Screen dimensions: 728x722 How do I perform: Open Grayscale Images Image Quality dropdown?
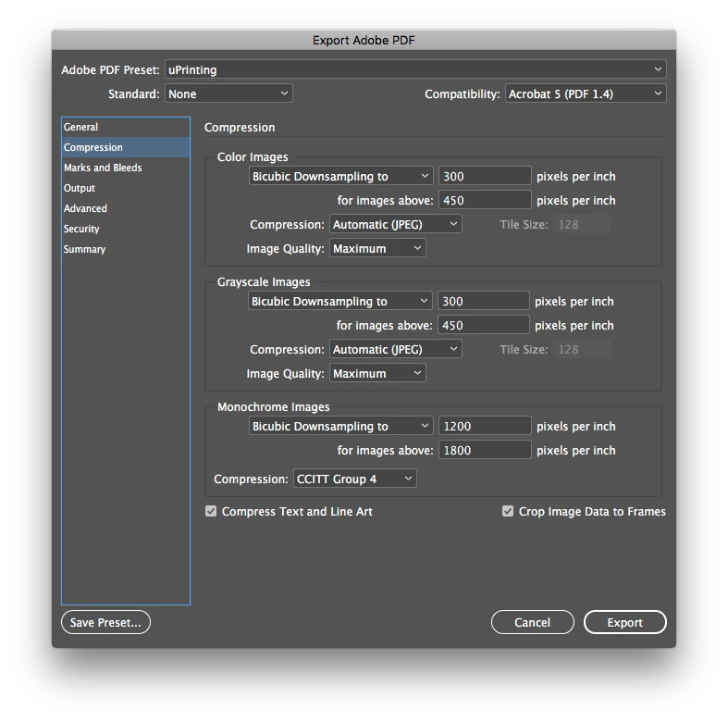(377, 374)
